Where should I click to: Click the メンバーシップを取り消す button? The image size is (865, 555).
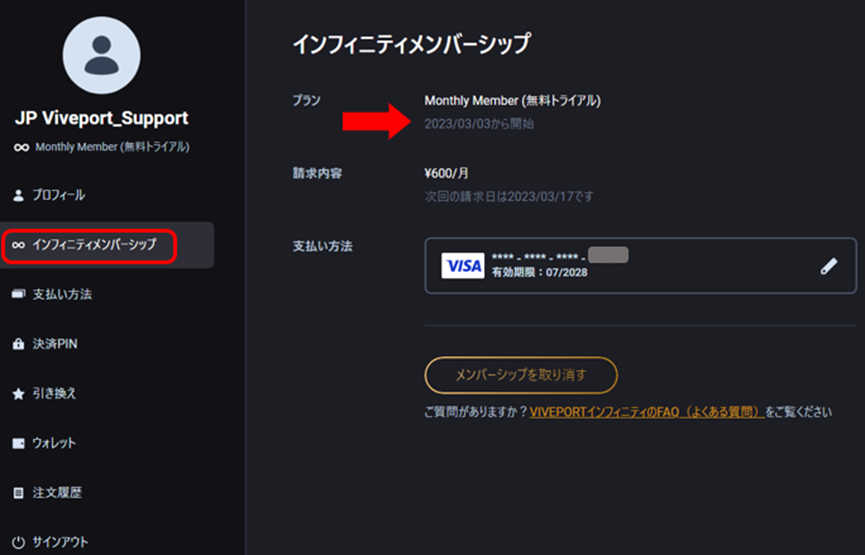coord(521,375)
